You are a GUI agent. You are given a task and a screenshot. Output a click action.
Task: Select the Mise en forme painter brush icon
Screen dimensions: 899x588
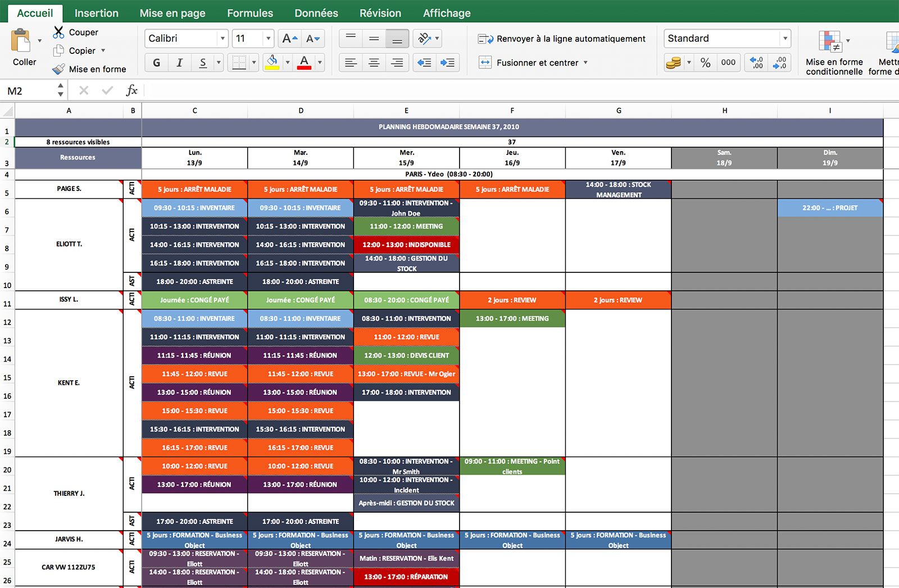(x=60, y=69)
